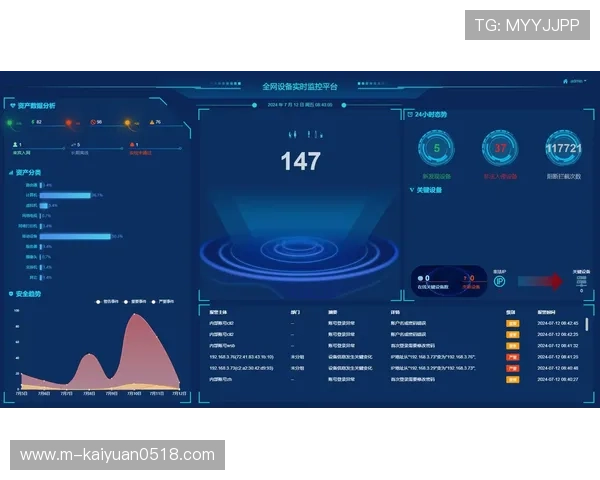Click the home icon beside admin
The image size is (600, 480).
[565, 81]
